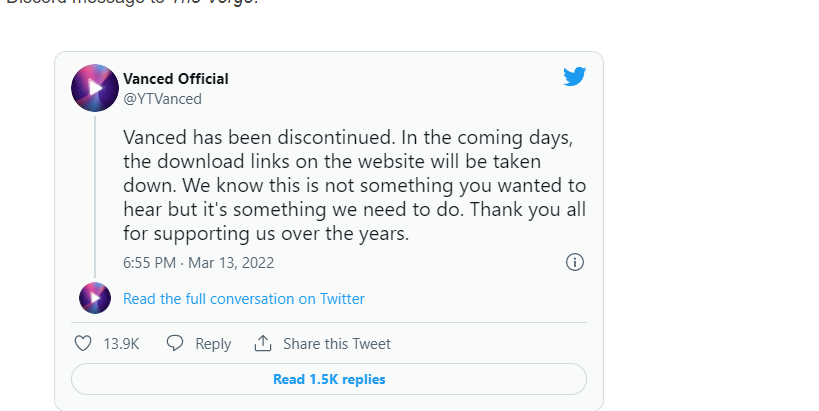
Task: Click the reply speech bubble icon
Action: [174, 343]
